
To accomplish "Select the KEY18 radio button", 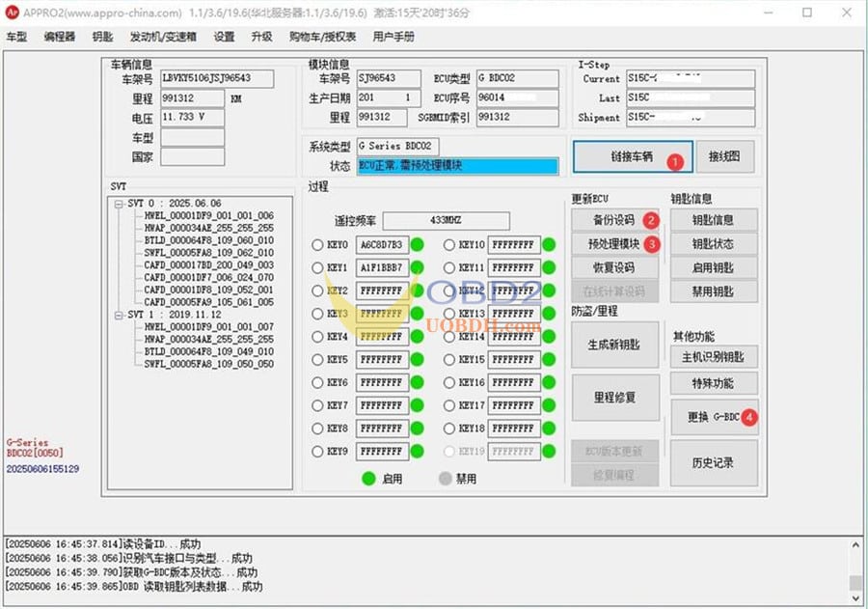I will [448, 429].
